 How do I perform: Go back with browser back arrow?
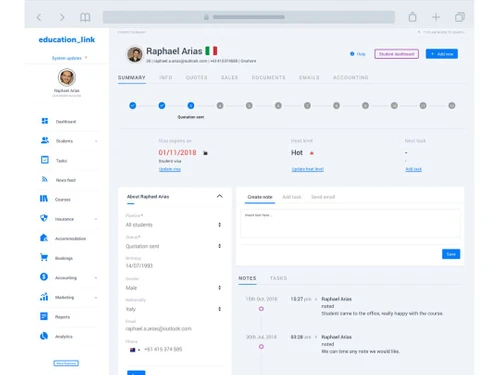(x=39, y=17)
